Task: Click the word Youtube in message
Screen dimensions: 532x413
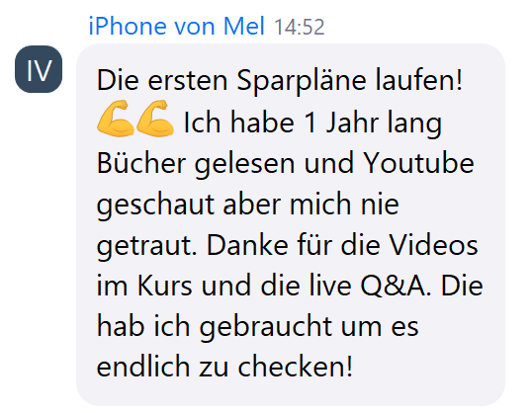Action: tap(418, 163)
